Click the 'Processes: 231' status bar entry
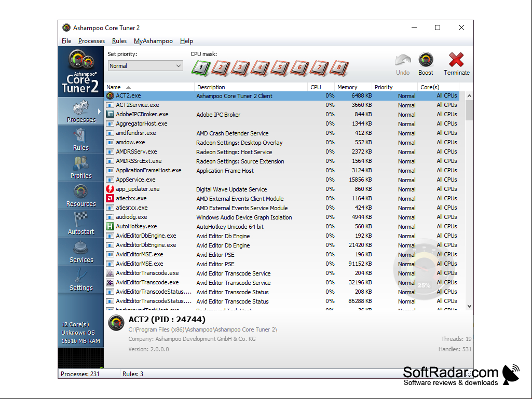 pyautogui.click(x=80, y=374)
